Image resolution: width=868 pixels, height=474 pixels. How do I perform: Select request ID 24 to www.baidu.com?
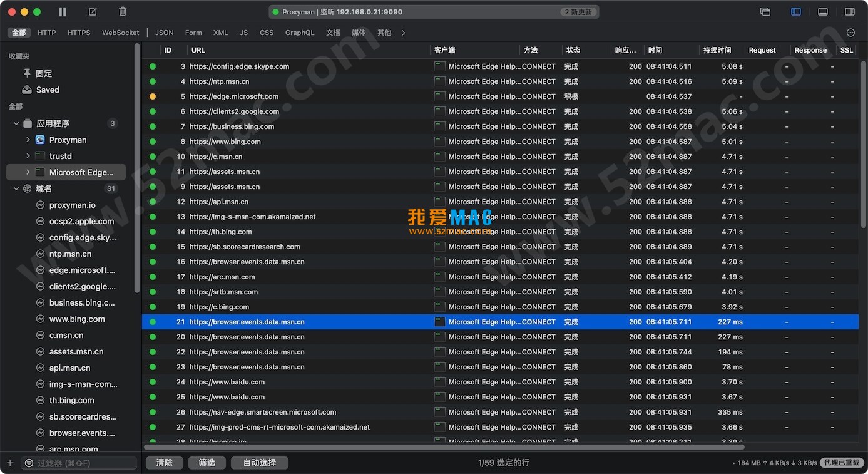pos(500,382)
